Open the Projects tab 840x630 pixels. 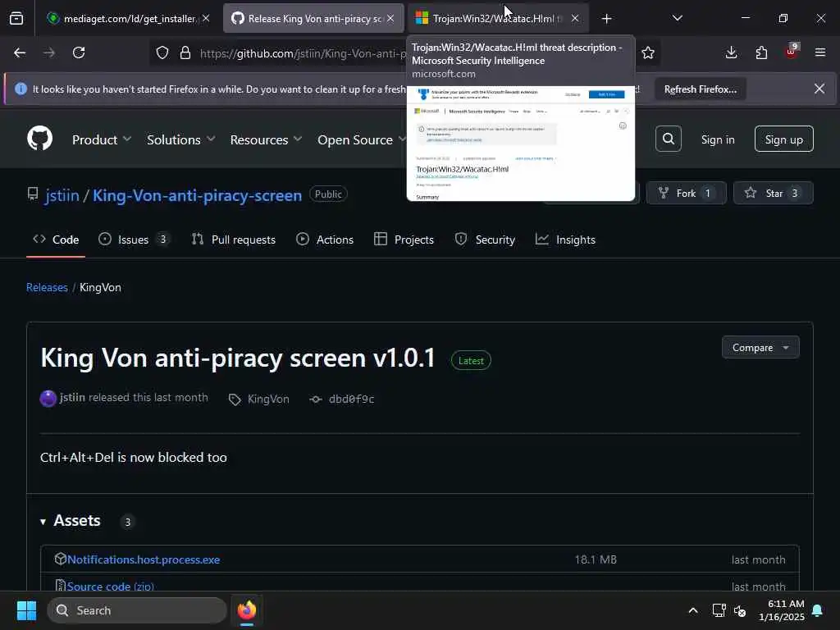pos(404,240)
